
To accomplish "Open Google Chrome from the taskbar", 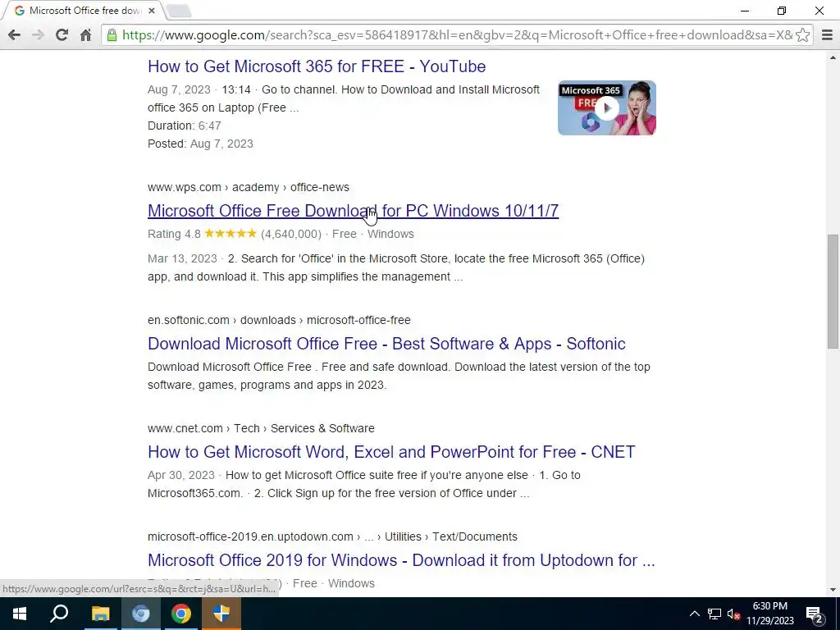I will 181,614.
